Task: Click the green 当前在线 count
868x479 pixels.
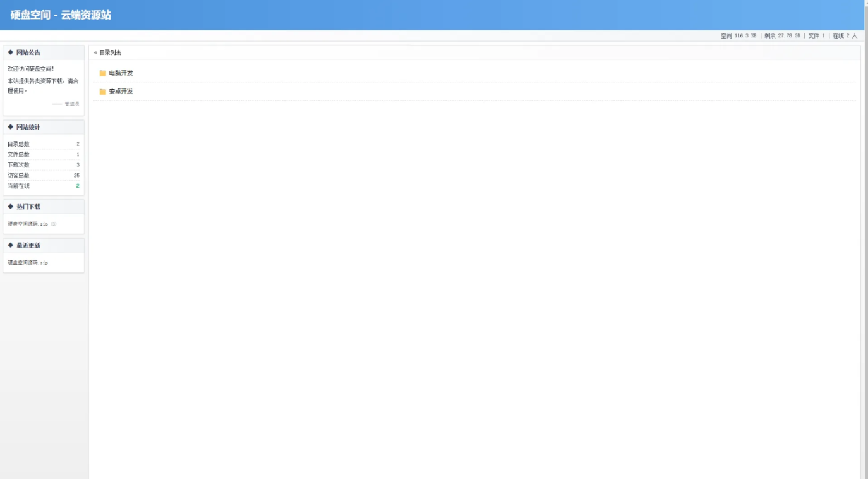Action: (x=78, y=186)
